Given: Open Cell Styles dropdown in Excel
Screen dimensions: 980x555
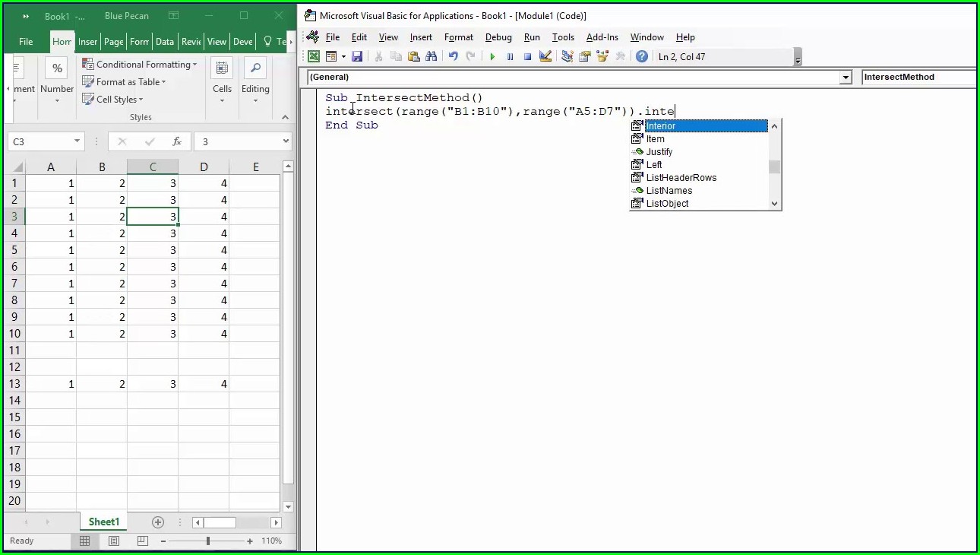Looking at the screenshot, I should (113, 100).
